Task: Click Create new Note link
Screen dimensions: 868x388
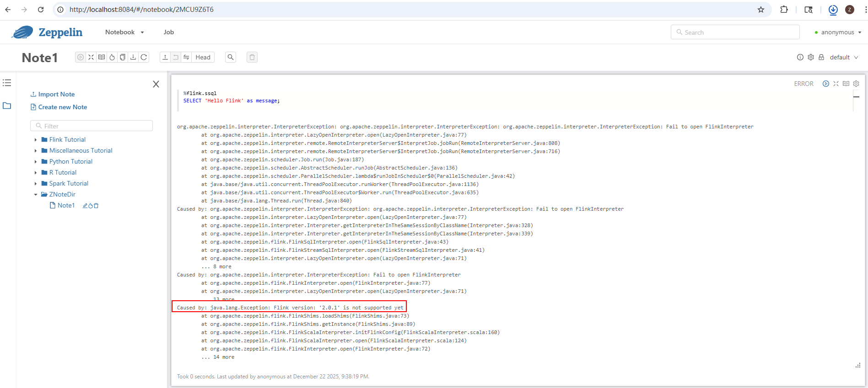Action: 59,107
